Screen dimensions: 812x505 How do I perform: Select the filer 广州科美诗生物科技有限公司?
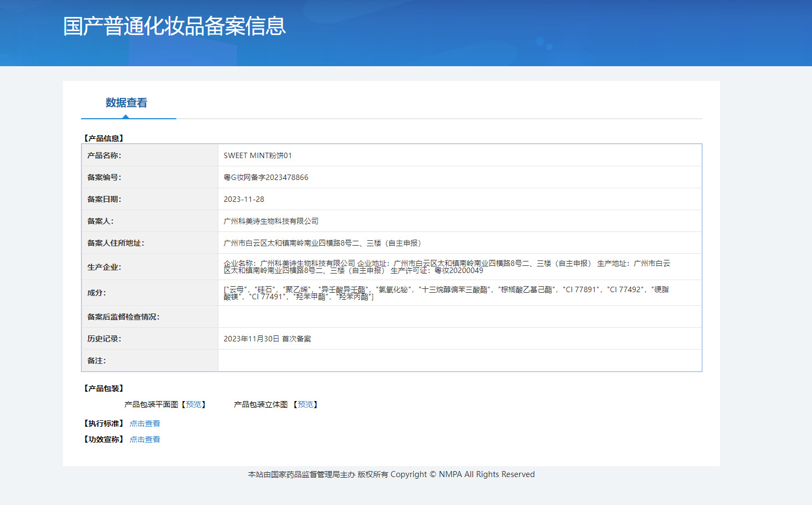tap(271, 221)
